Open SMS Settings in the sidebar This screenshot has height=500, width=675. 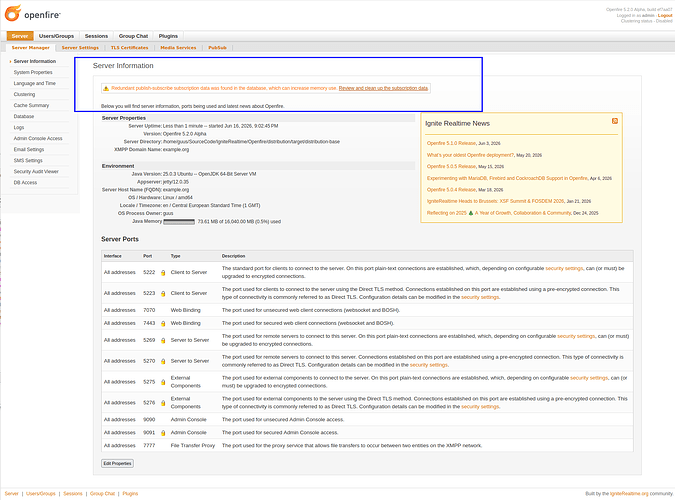coord(28,161)
